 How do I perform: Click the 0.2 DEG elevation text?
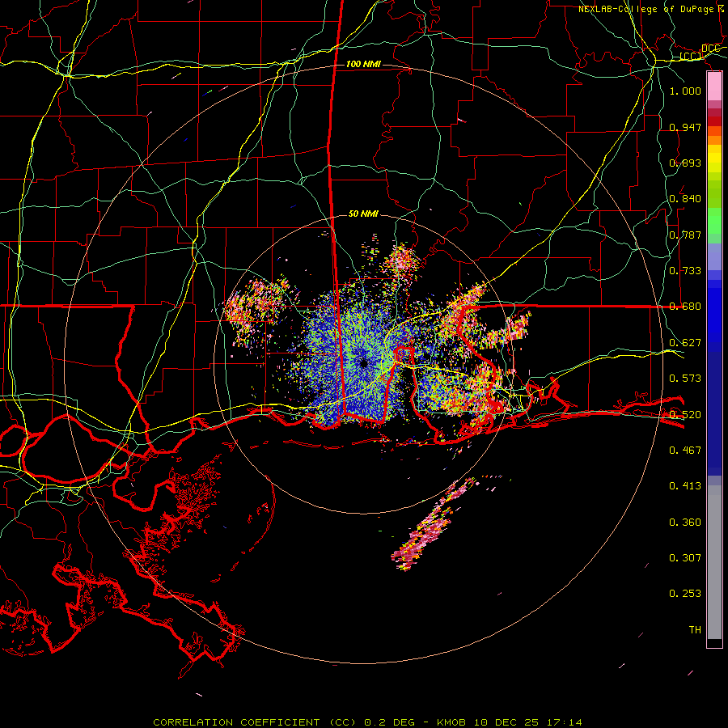[392, 722]
